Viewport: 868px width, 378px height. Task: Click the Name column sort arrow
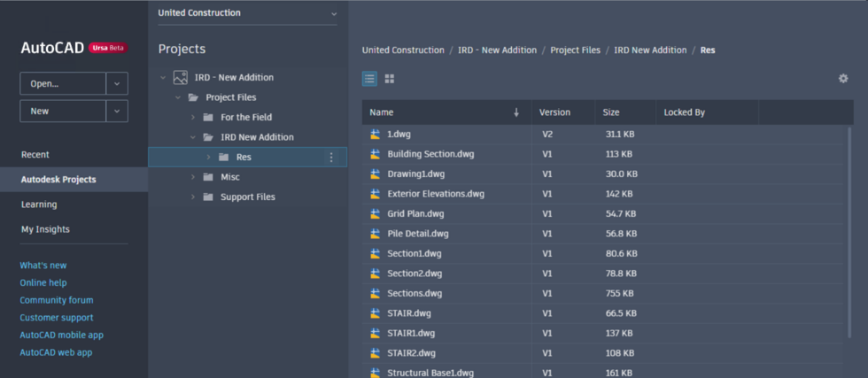[516, 112]
